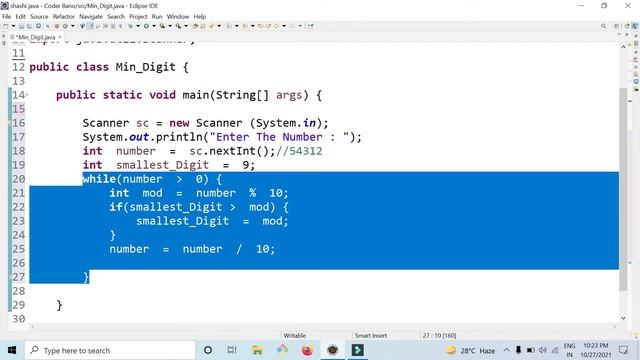Viewport: 640px width, 360px height.
Task: Click the Type here to search box
Action: click(x=110, y=350)
